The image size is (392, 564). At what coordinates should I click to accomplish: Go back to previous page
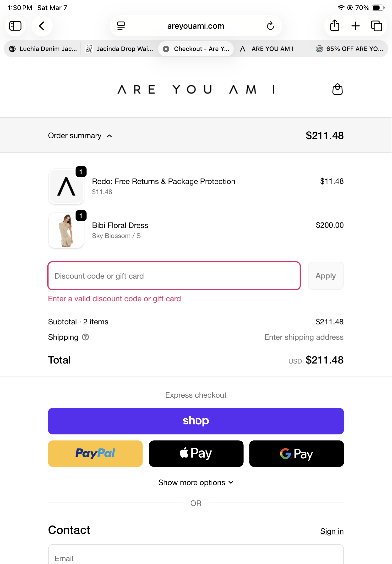(42, 26)
